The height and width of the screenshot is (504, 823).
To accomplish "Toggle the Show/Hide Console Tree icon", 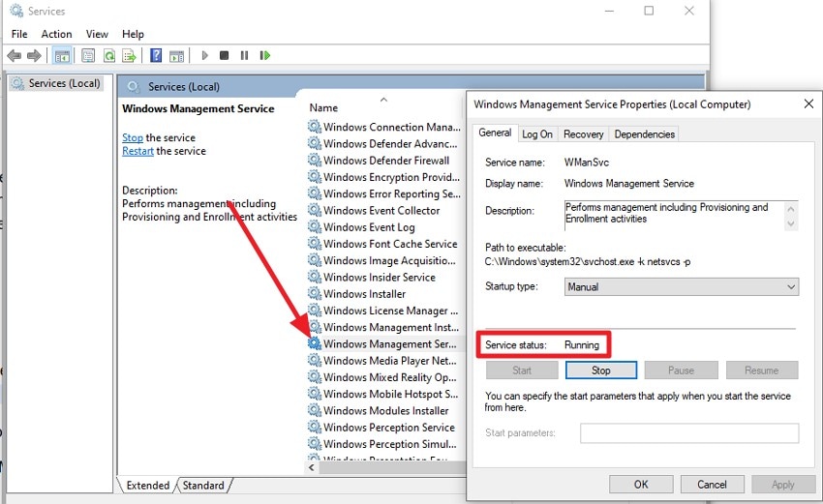I will point(62,55).
